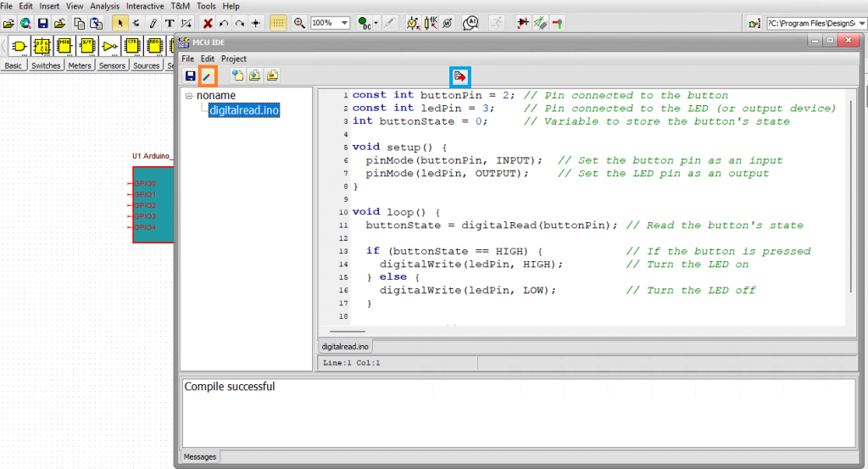Save code with MCU IDE floppy disk icon

190,76
